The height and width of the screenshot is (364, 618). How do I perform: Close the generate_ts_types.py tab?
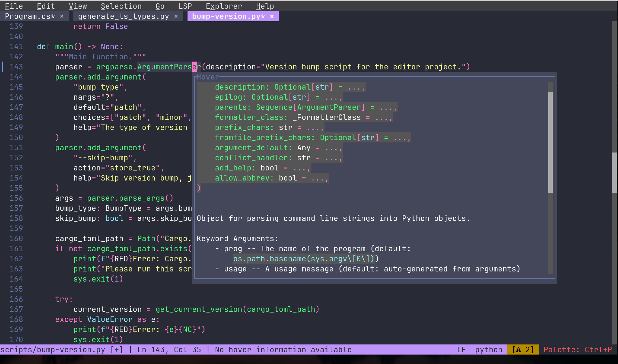pos(176,17)
